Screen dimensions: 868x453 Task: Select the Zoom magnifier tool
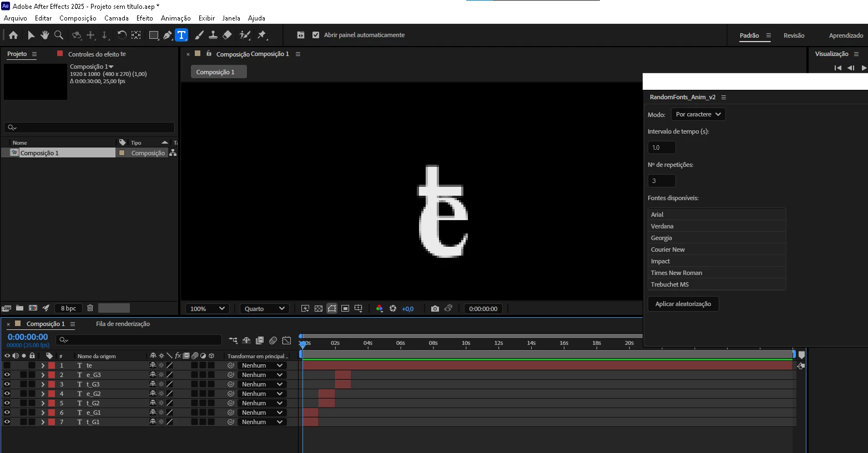(x=59, y=35)
